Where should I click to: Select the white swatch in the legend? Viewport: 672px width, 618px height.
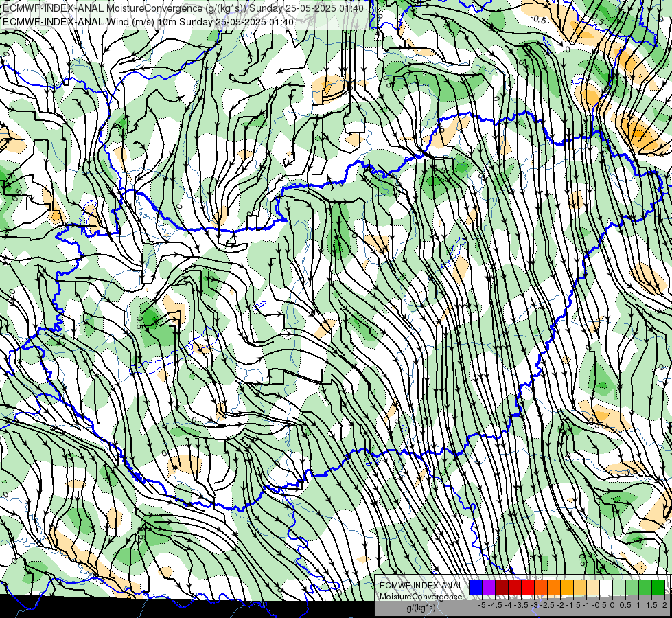[x=606, y=587]
